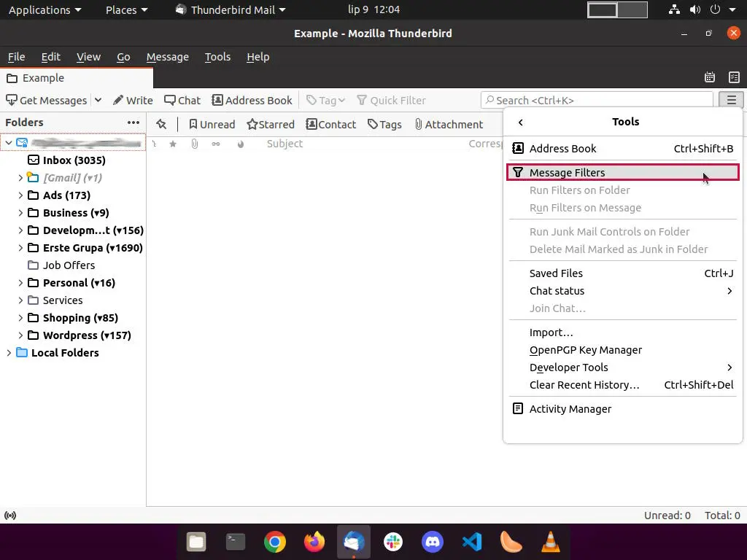Click the online status icon in status bar

click(10, 516)
